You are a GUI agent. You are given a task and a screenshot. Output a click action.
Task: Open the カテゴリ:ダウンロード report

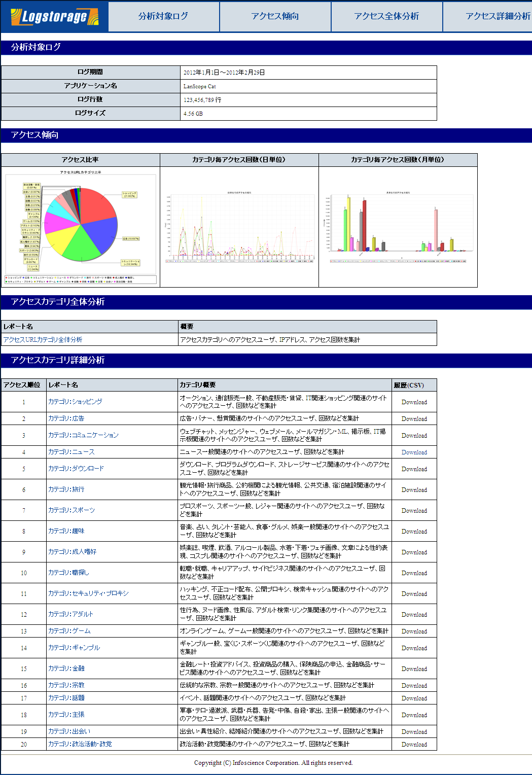coord(76,469)
